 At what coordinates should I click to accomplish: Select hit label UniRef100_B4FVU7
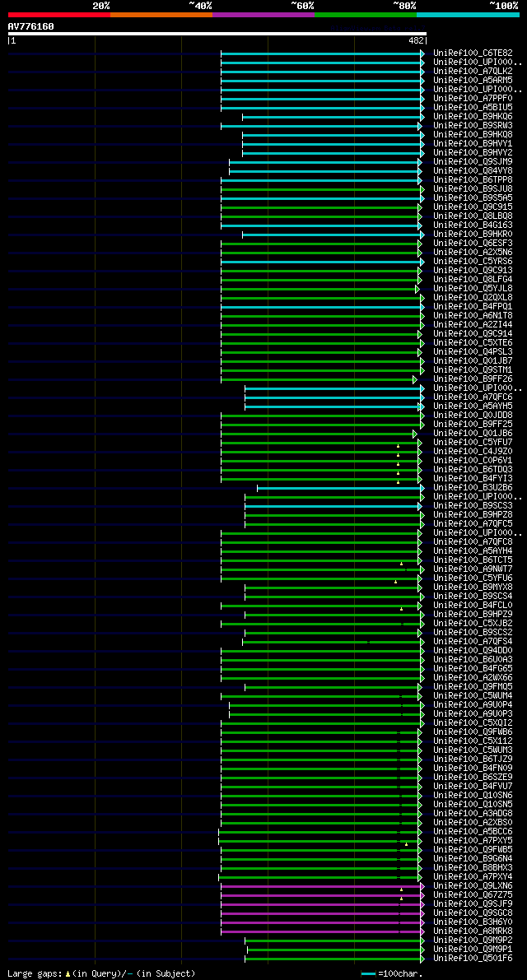point(473,787)
